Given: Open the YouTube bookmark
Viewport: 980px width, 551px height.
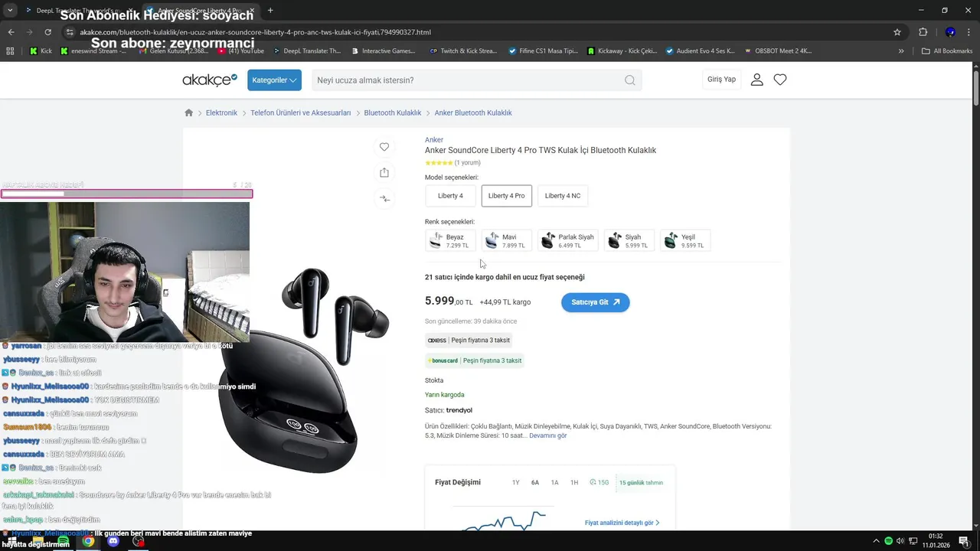Looking at the screenshot, I should coord(242,51).
